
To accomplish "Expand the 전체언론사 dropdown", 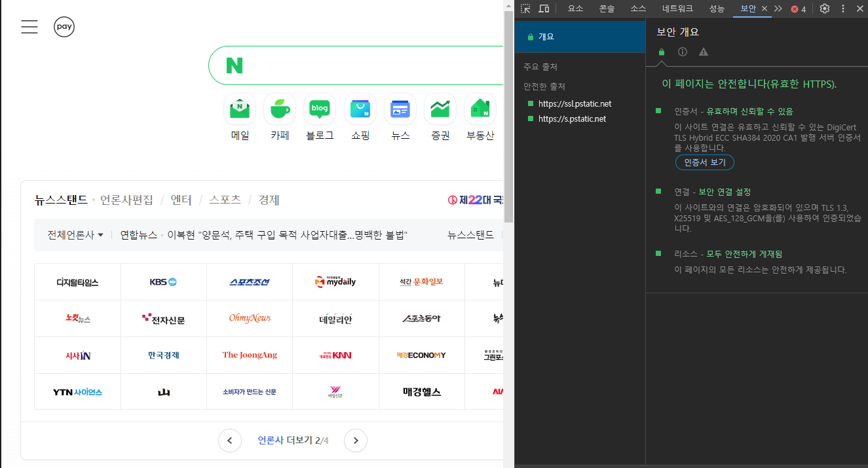I will (75, 234).
